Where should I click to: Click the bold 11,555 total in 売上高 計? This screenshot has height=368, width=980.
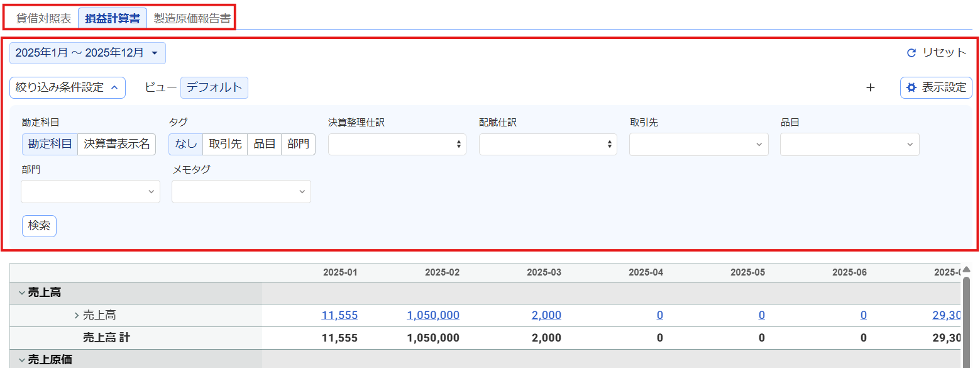(339, 338)
